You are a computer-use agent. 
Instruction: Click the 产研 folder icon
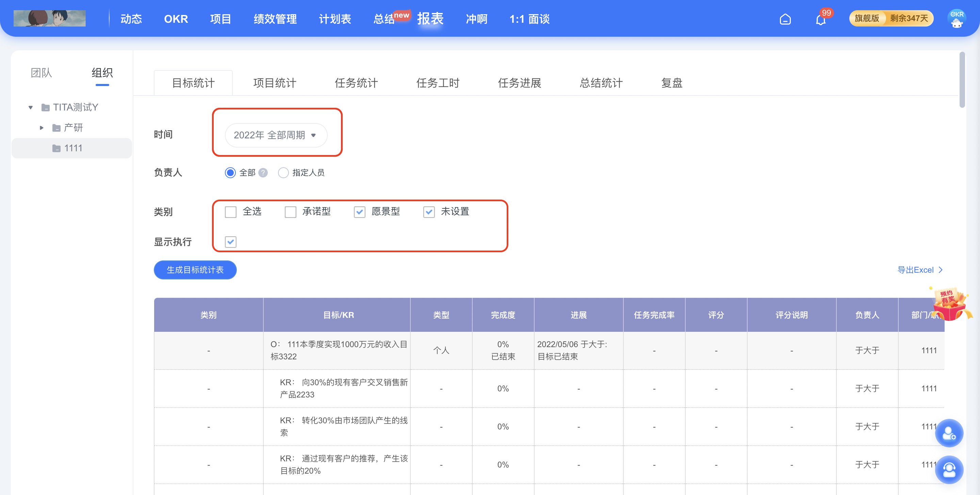pyautogui.click(x=56, y=128)
